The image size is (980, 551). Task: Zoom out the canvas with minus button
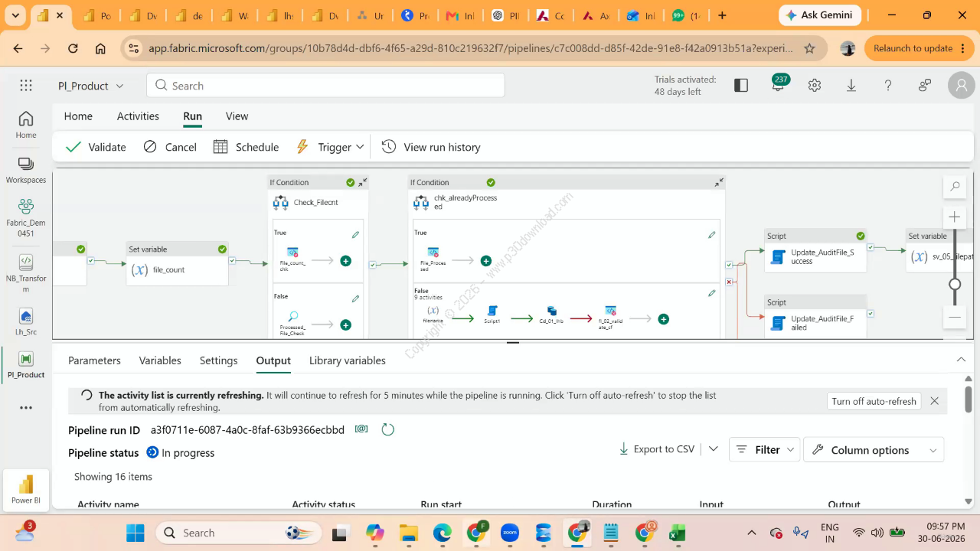click(x=955, y=317)
